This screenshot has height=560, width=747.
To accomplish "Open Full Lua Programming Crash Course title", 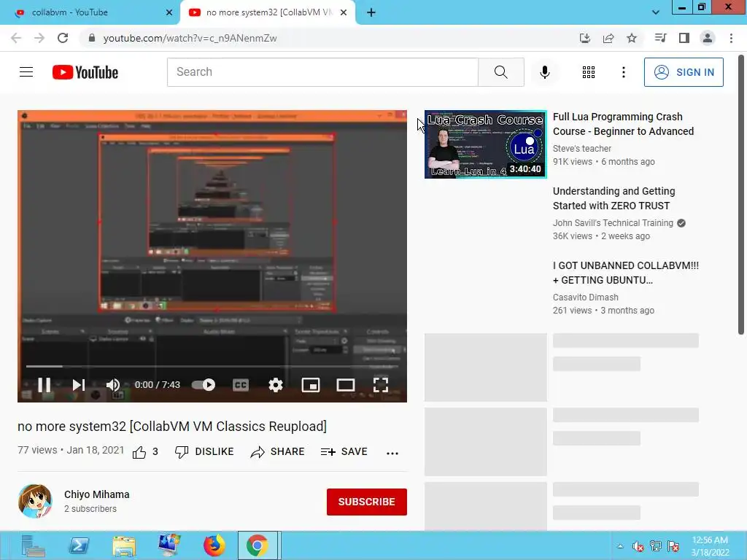I will (623, 124).
